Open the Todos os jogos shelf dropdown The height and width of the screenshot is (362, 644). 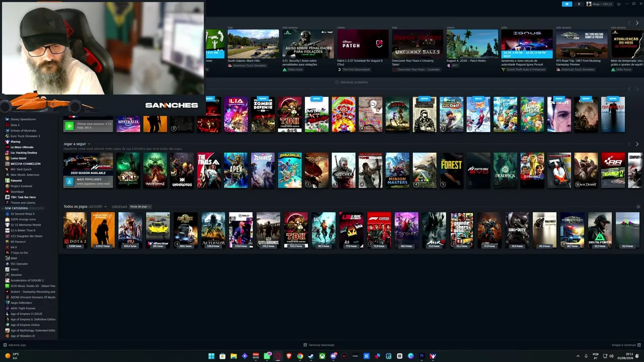(105, 207)
